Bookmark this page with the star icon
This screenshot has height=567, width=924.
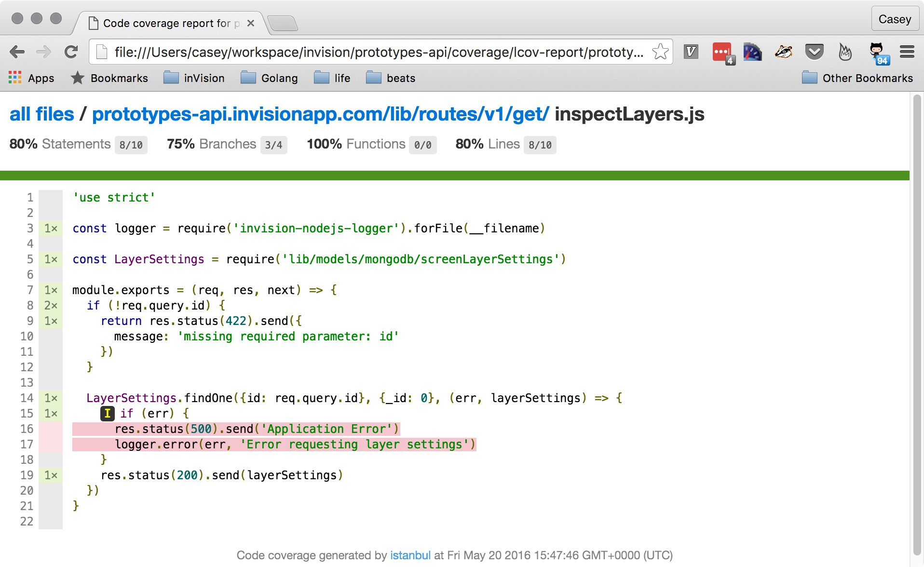tap(660, 52)
